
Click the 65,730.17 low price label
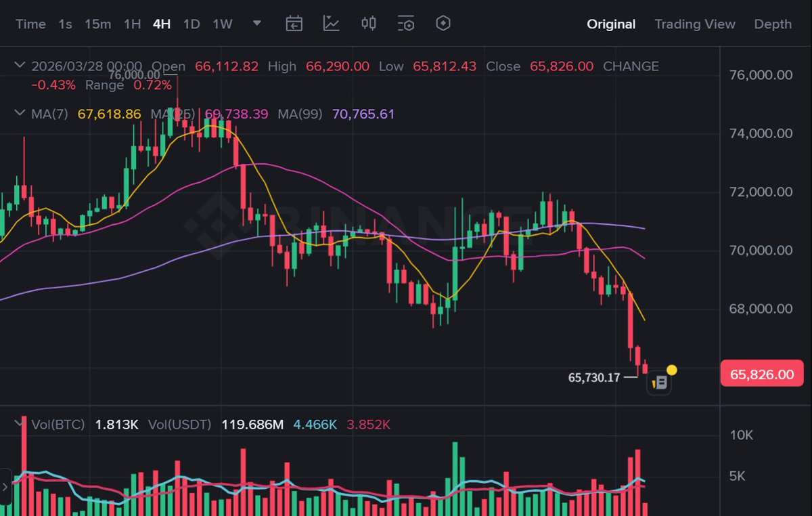point(595,378)
